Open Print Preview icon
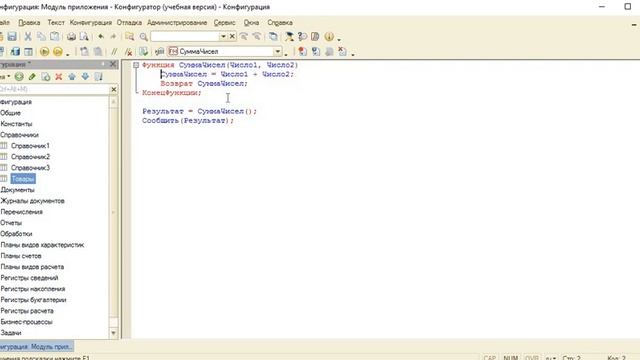The height and width of the screenshot is (360, 640). click(84, 37)
